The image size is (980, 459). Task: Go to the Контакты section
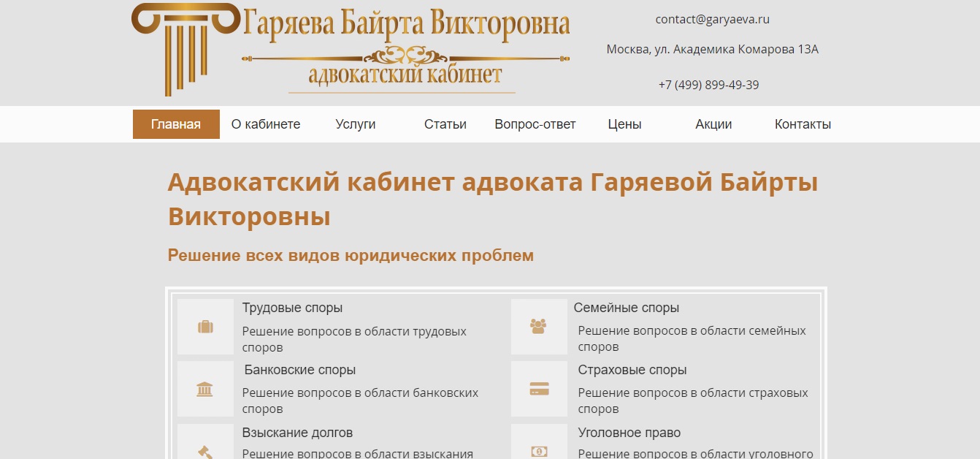point(803,124)
